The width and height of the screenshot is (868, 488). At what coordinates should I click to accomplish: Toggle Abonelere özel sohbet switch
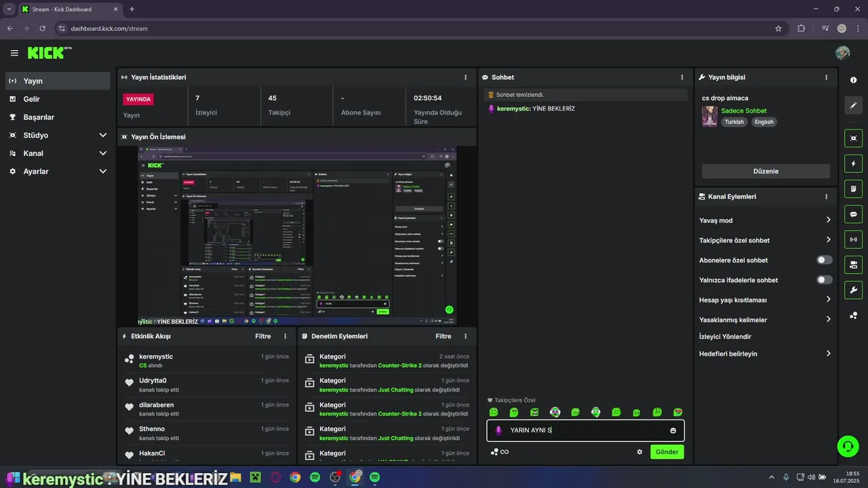tap(825, 260)
